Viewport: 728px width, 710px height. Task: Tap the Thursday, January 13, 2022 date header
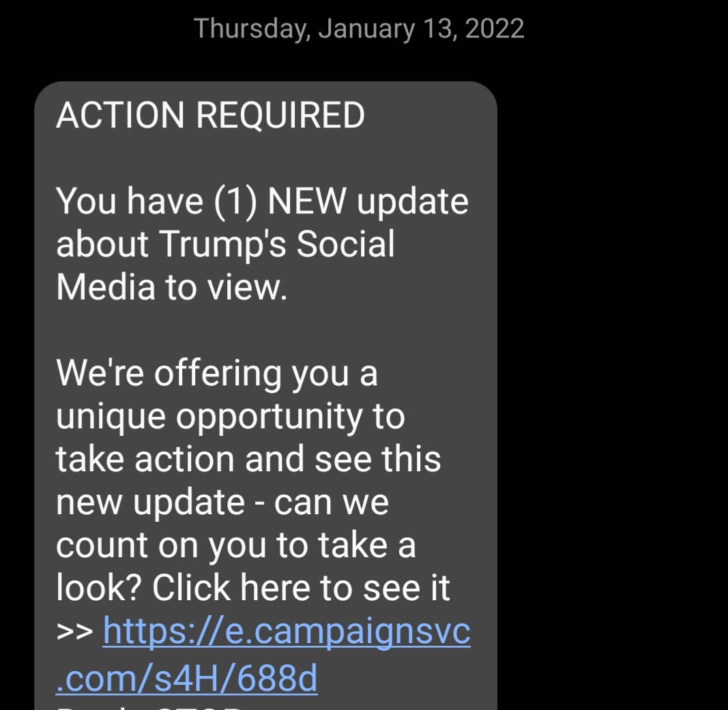pyautogui.click(x=359, y=29)
